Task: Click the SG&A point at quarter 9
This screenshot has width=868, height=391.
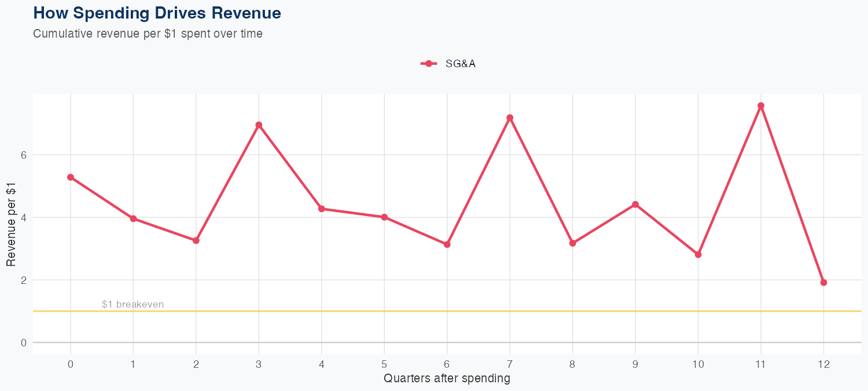Action: point(635,204)
